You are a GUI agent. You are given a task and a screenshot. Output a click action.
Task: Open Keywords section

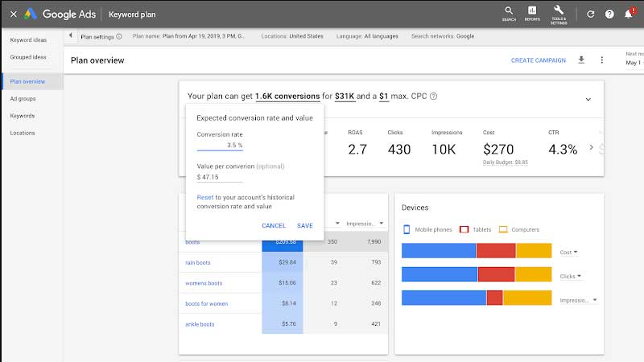point(23,116)
